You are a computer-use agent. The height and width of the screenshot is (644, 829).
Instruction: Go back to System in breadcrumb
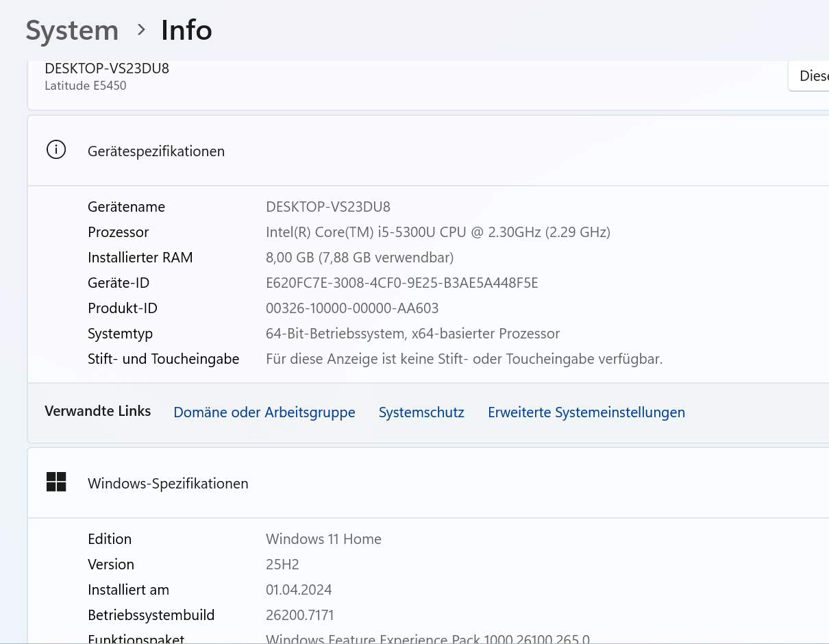[73, 31]
